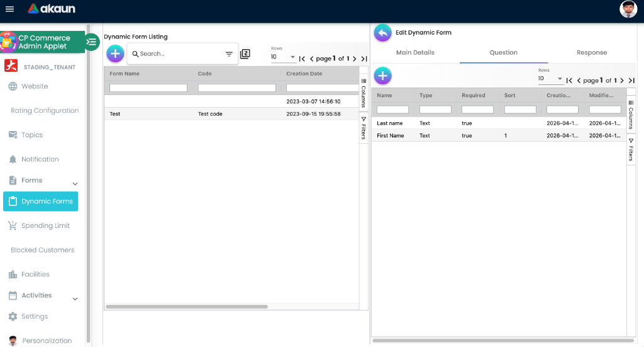644x347 pixels.
Task: Open Rows dropdown in Question tab
Action: [551, 79]
